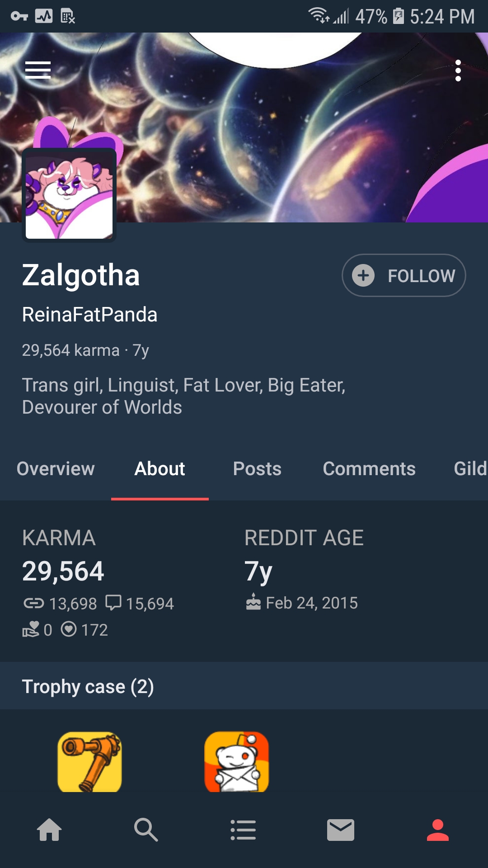This screenshot has width=488, height=868.
Task: Open the subscriptions list icon
Action: (244, 830)
